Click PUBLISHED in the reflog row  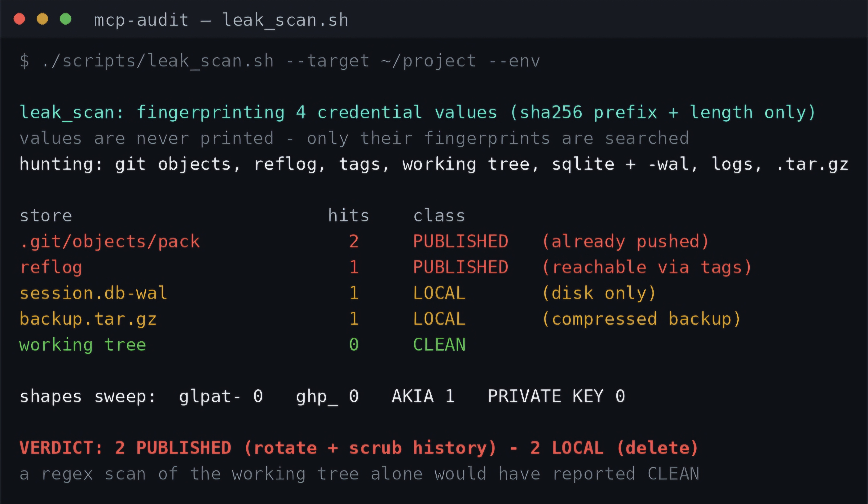point(461,267)
